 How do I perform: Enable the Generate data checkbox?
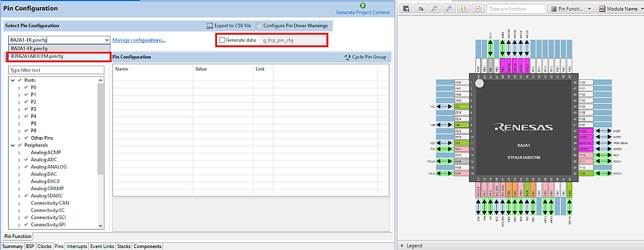222,40
